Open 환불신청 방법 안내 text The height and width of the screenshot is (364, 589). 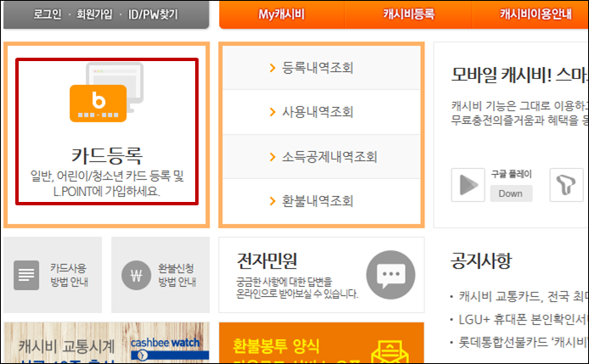[177, 275]
